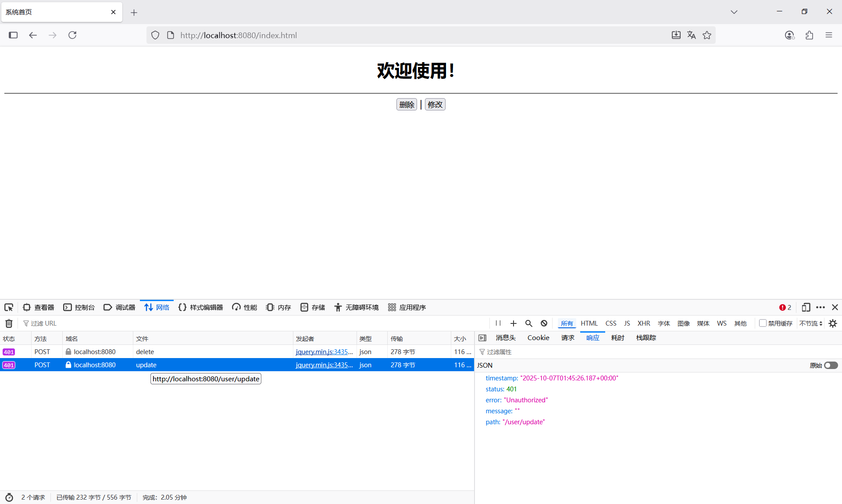Clear all network requests with trash icon
This screenshot has height=504, width=842.
tap(8, 323)
